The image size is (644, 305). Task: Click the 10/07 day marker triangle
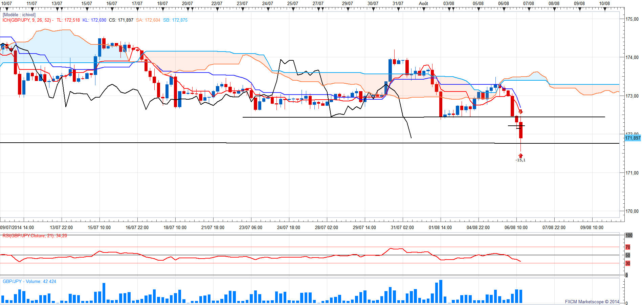6,9
